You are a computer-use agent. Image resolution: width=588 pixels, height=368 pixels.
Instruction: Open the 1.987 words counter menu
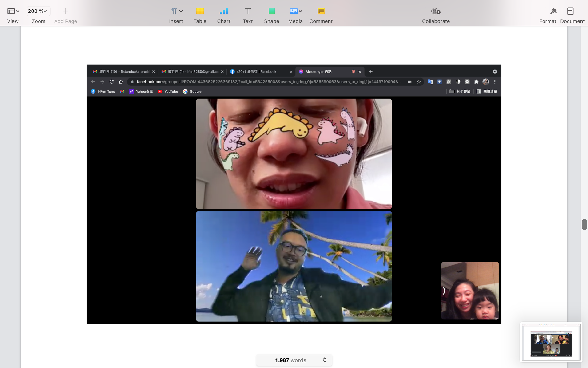(x=294, y=360)
